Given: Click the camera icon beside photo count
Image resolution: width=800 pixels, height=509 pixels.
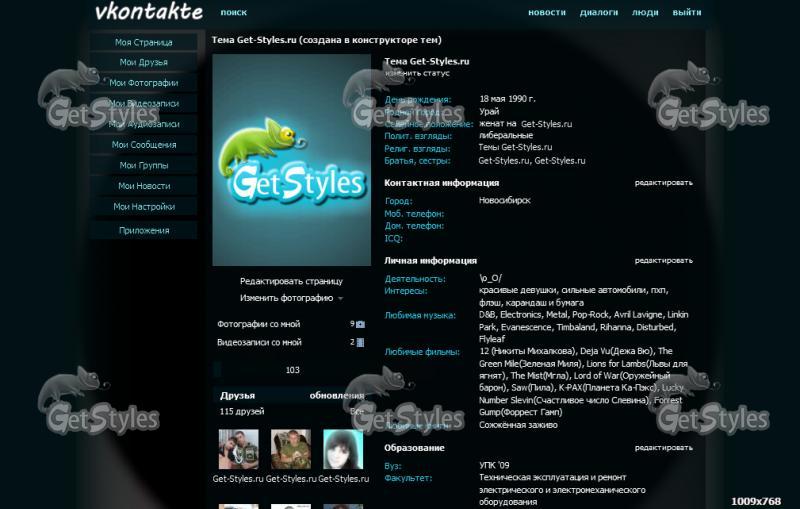Looking at the screenshot, I should [360, 324].
